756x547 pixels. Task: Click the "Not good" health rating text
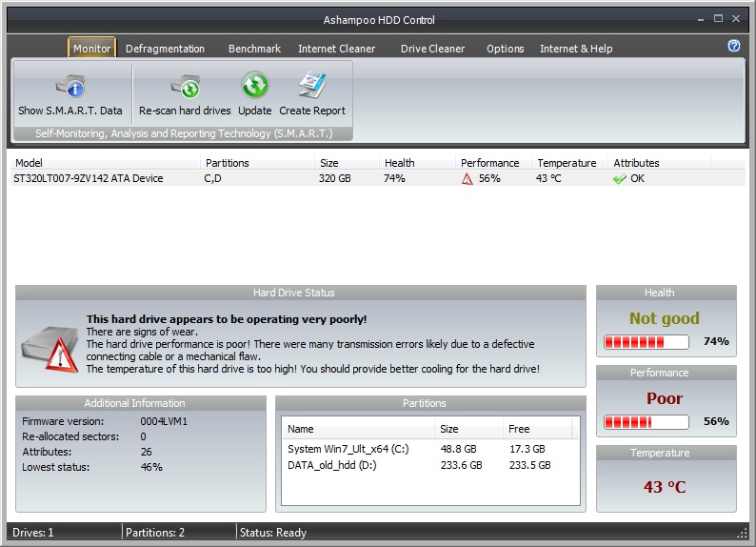coord(664,318)
